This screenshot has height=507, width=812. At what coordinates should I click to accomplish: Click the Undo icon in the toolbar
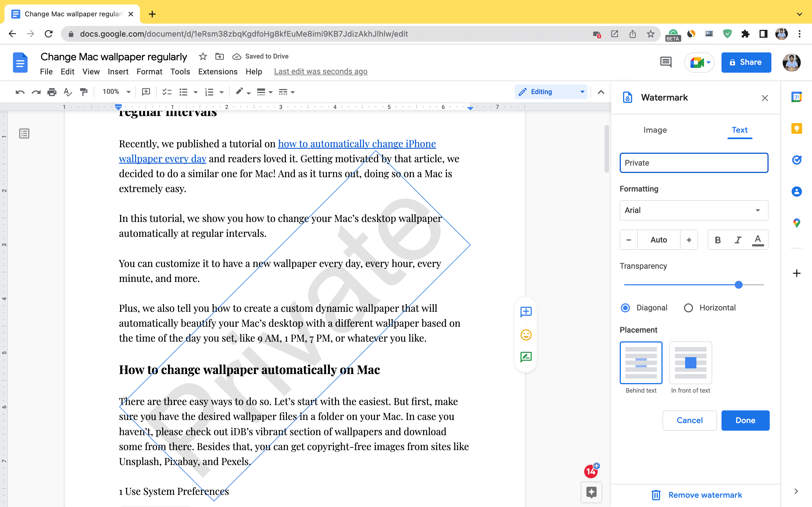[x=20, y=92]
